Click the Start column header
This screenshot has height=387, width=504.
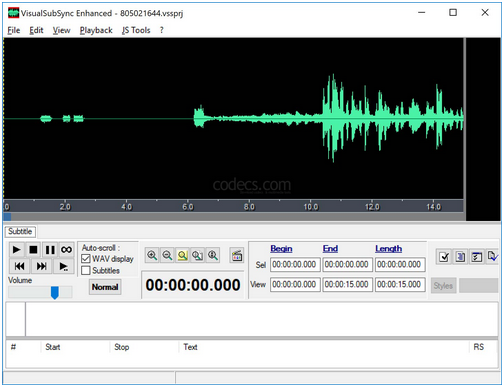click(75, 347)
